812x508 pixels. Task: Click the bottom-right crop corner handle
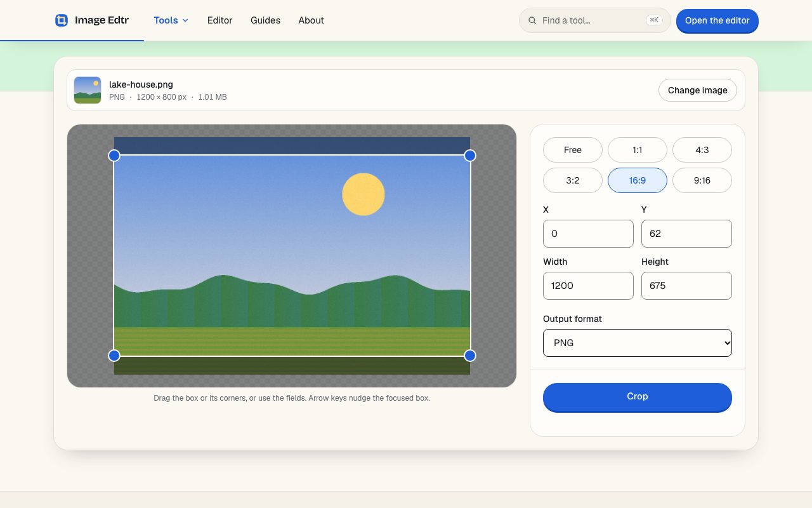click(x=470, y=356)
